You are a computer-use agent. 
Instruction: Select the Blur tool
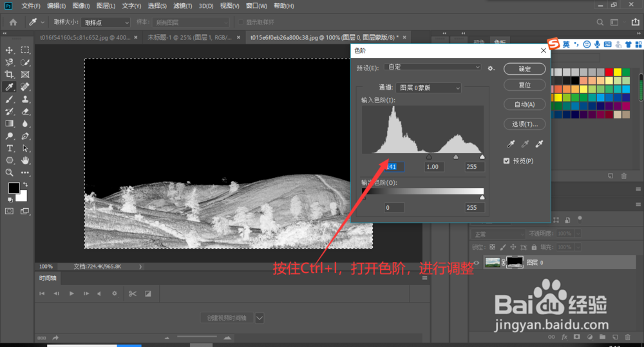point(25,124)
